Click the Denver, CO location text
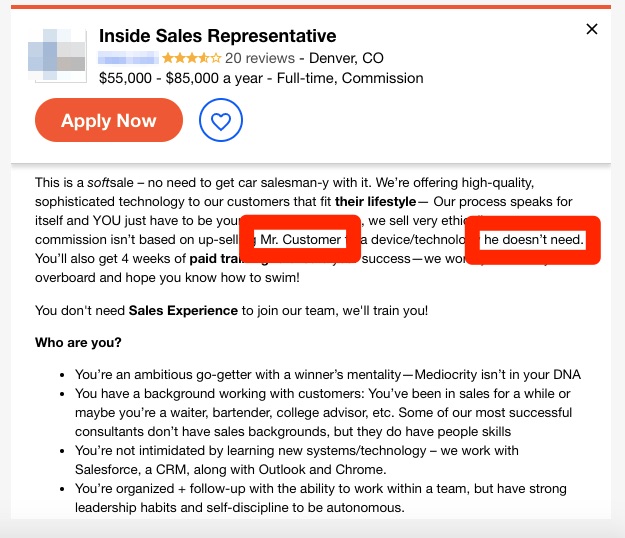 tap(346, 58)
